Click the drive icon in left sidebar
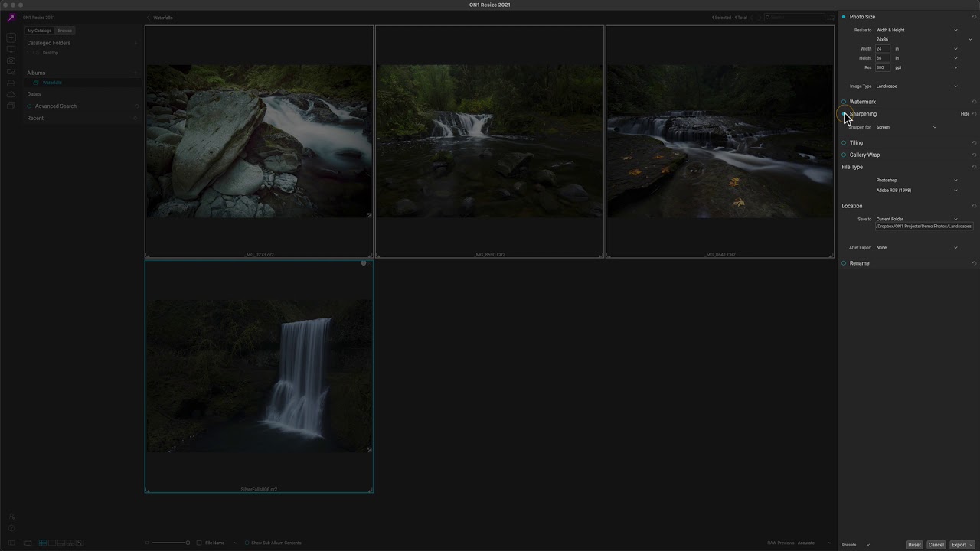Image resolution: width=980 pixels, height=551 pixels. tap(11, 83)
